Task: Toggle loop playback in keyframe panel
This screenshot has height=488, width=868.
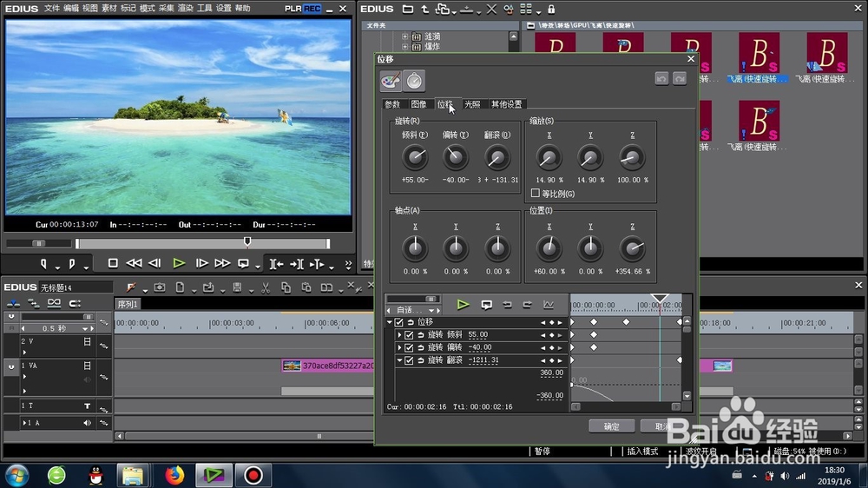Action: pos(487,305)
